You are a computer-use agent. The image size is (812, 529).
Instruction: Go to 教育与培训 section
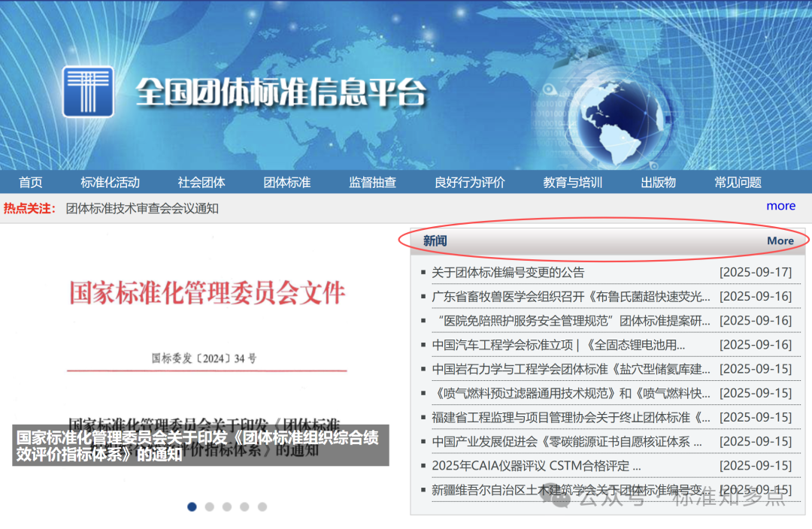tap(573, 182)
